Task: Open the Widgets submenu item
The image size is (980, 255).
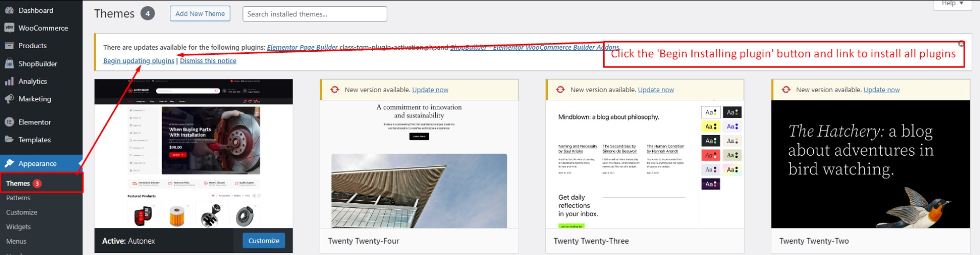Action: click(18, 226)
